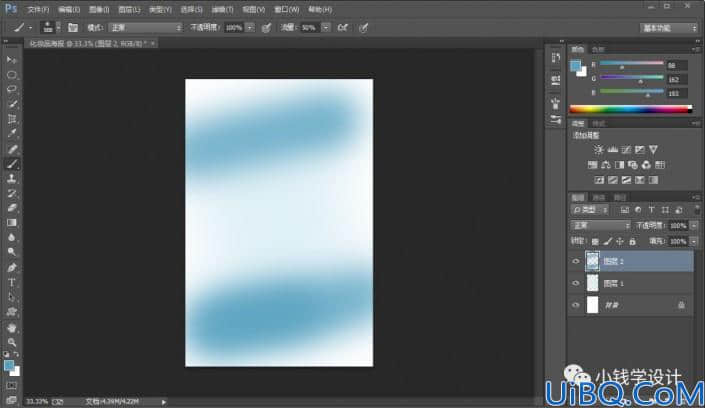Viewport: 705px width, 408px height.
Task: Open the Brush Preset picker
Action: click(x=50, y=27)
